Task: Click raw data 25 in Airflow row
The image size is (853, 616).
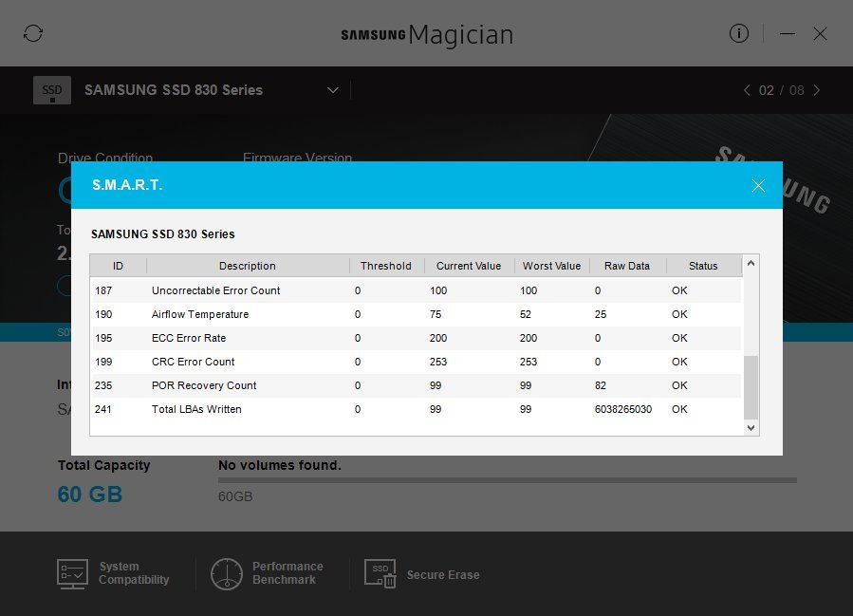Action: click(600, 314)
